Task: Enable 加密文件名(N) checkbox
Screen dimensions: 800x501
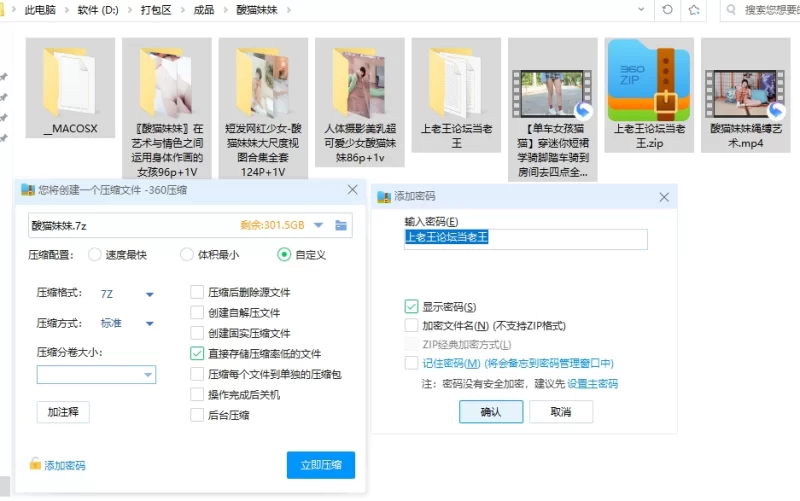Action: point(411,325)
